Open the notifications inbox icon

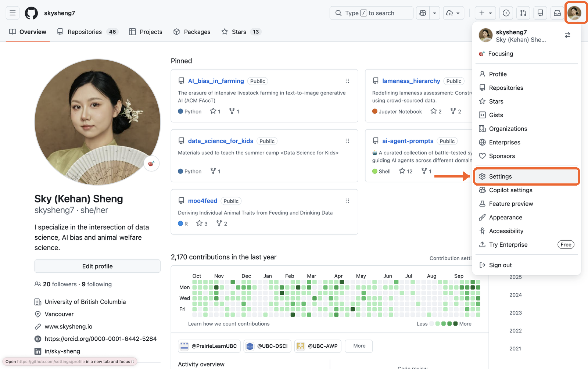click(557, 13)
